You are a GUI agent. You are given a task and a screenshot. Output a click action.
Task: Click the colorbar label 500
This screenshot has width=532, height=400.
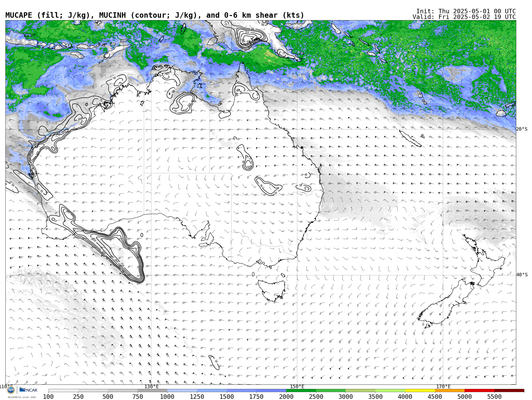pos(108,397)
